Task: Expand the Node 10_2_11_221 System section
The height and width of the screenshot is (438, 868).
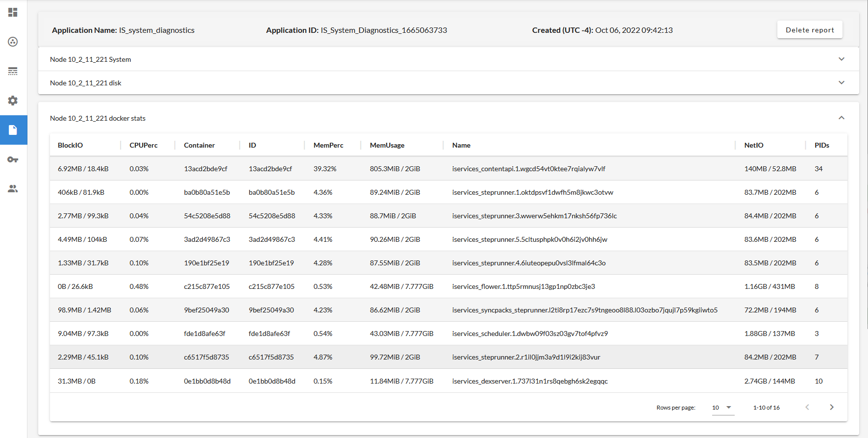Action: [841, 59]
